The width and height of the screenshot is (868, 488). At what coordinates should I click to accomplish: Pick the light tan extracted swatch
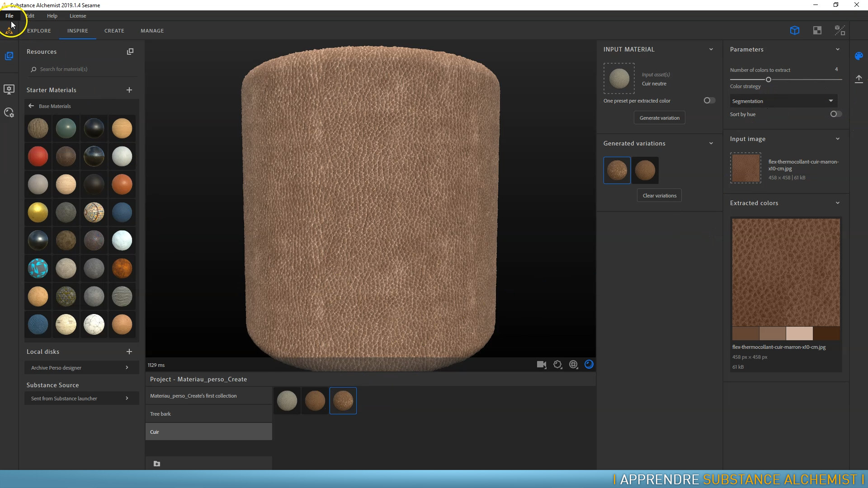(799, 333)
